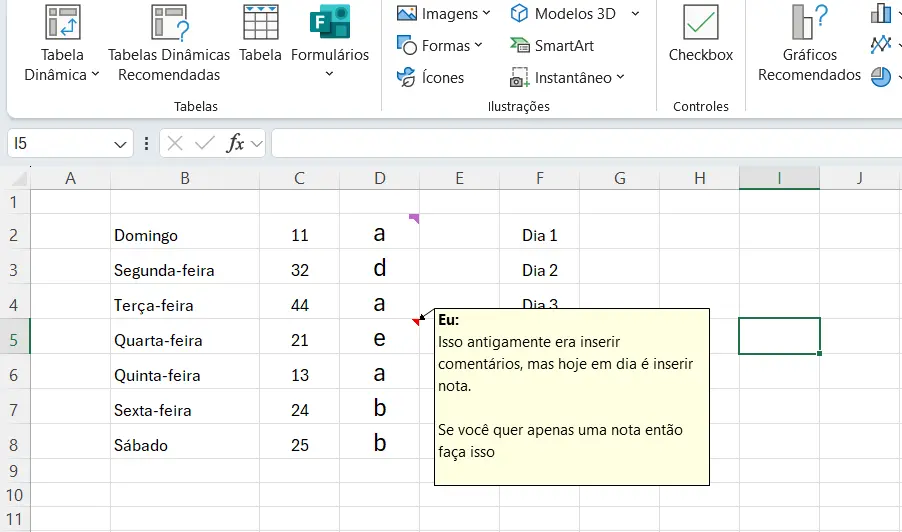The height and width of the screenshot is (532, 902).
Task: Click the Formas shapes icon
Action: tap(407, 45)
